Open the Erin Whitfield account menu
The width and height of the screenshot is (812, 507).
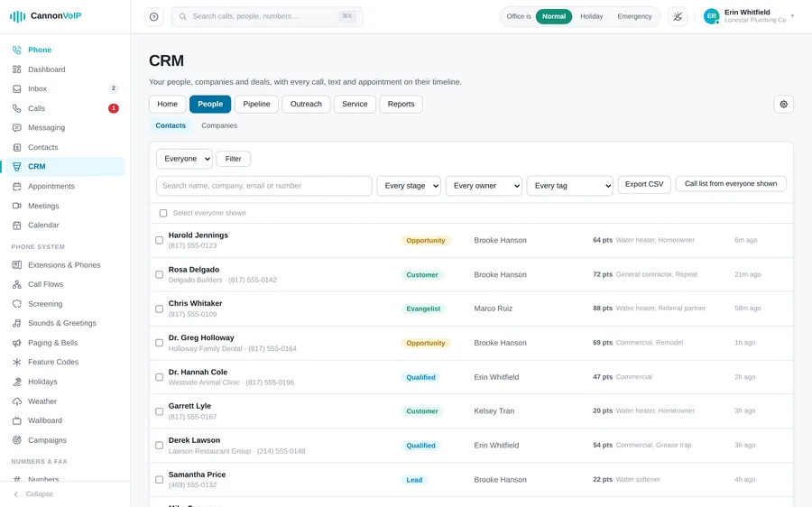click(x=749, y=16)
